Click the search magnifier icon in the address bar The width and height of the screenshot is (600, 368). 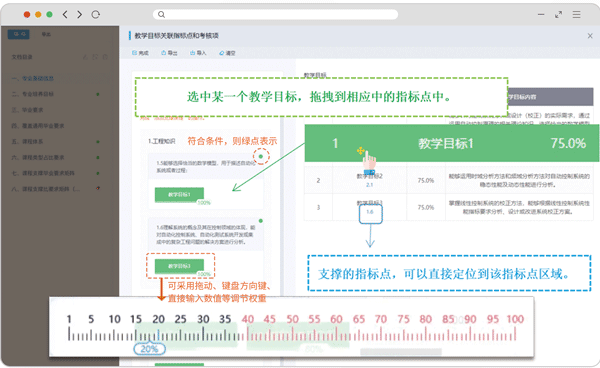pos(161,15)
